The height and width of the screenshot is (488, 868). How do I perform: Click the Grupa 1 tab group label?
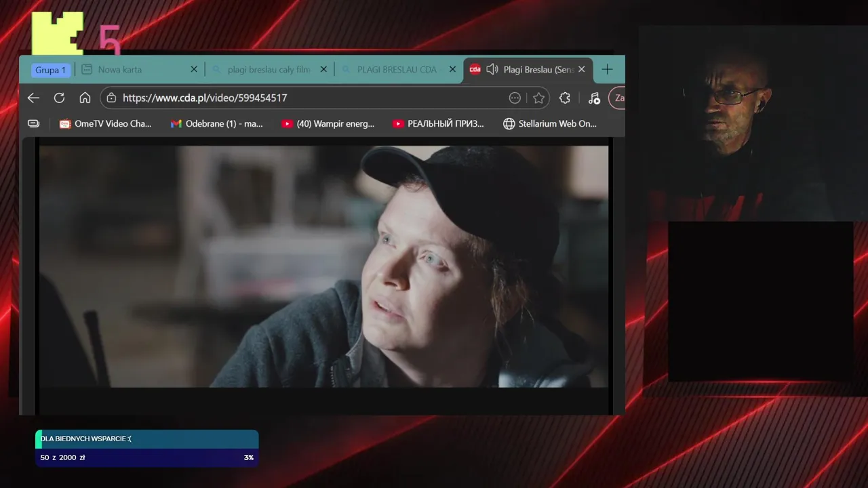tap(51, 70)
